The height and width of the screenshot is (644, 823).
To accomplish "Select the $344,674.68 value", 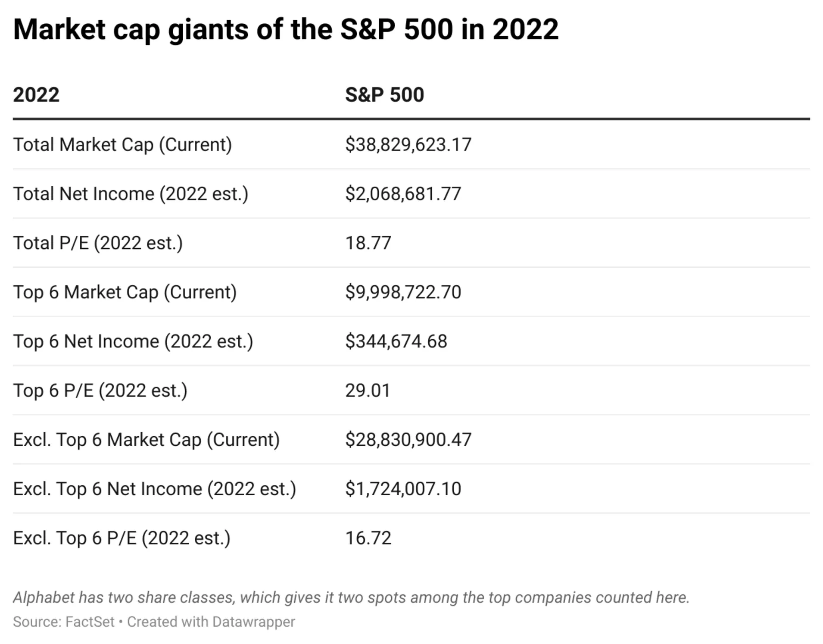I will click(396, 341).
